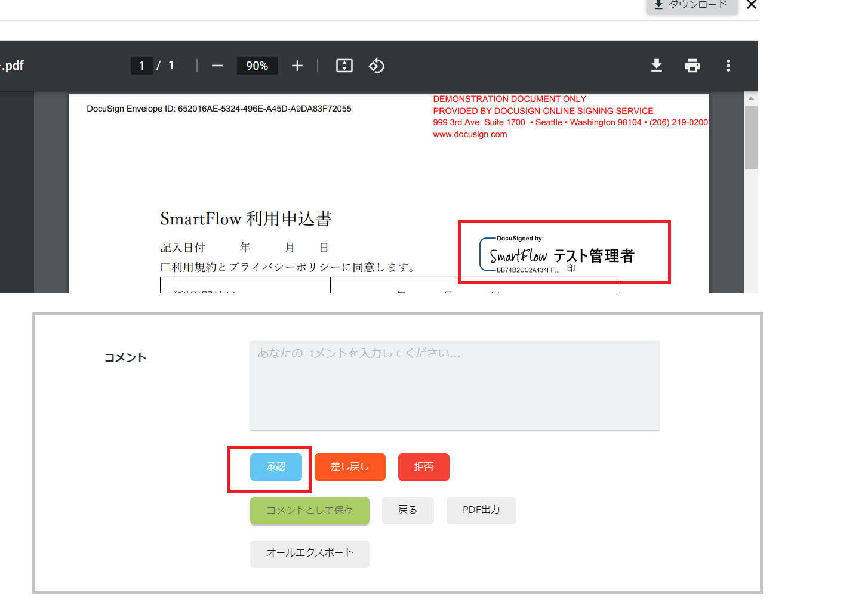Click コメントとして保存 button
The image size is (868, 599).
click(x=310, y=511)
